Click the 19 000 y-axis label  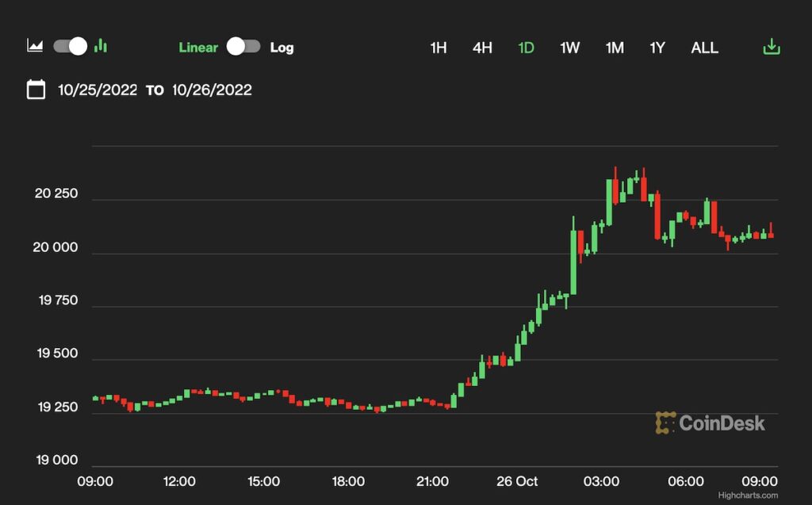56,460
